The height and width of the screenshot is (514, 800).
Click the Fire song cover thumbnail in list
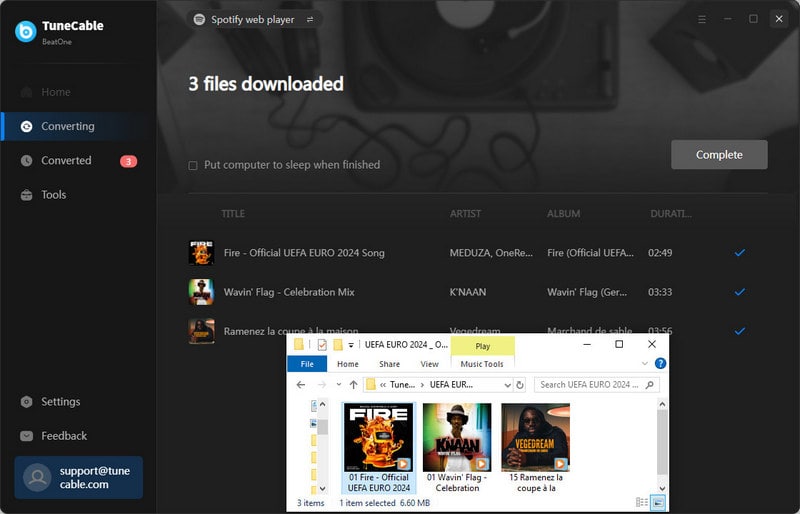tap(201, 253)
